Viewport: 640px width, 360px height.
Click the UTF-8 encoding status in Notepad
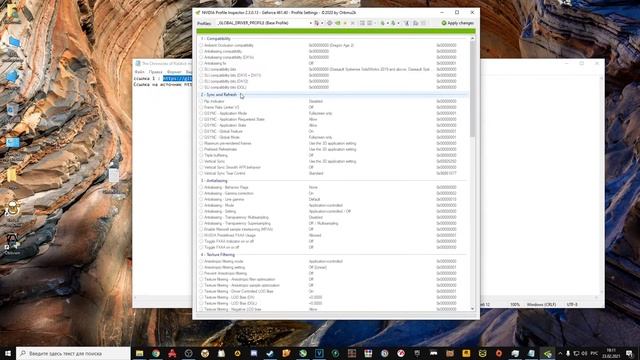[x=572, y=305]
